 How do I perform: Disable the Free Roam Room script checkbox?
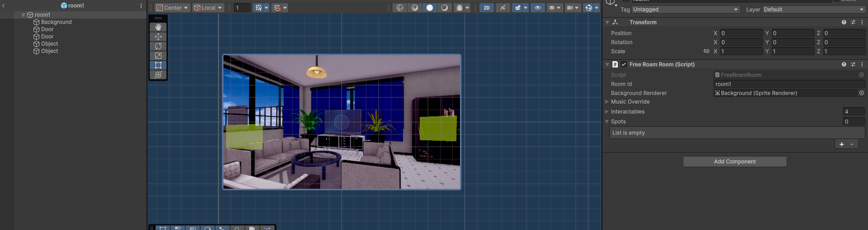tap(624, 64)
